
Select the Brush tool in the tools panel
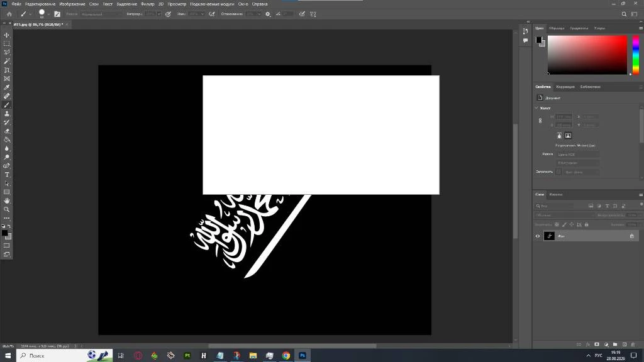pos(6,105)
